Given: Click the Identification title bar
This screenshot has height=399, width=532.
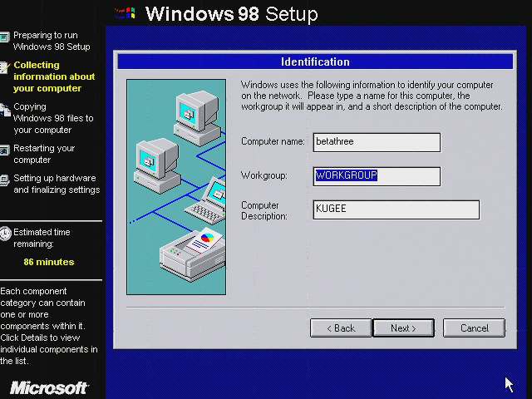Looking at the screenshot, I should 315,62.
